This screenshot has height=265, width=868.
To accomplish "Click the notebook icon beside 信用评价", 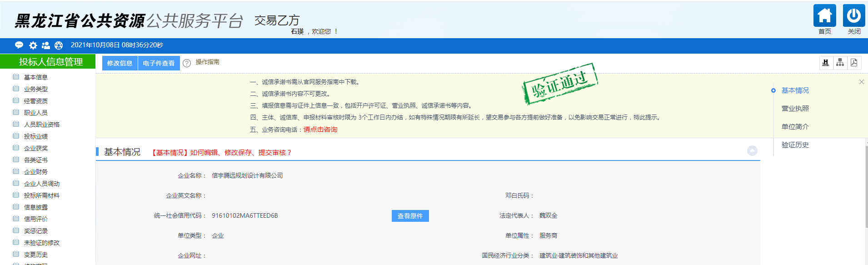I will click(x=16, y=219).
